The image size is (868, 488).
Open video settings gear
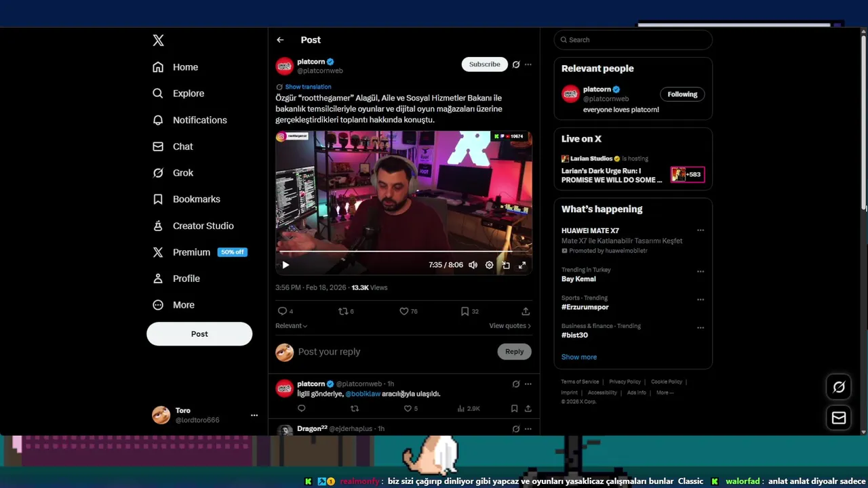(489, 265)
